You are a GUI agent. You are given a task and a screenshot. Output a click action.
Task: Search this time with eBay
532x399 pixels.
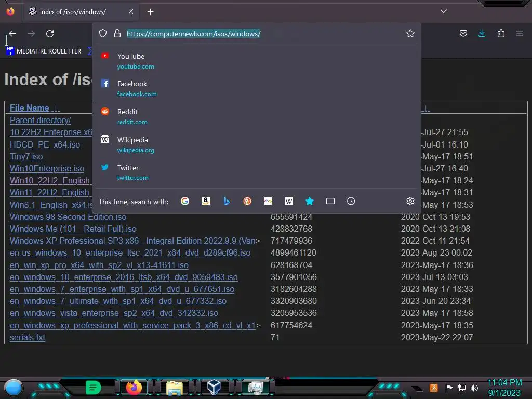coord(268,201)
